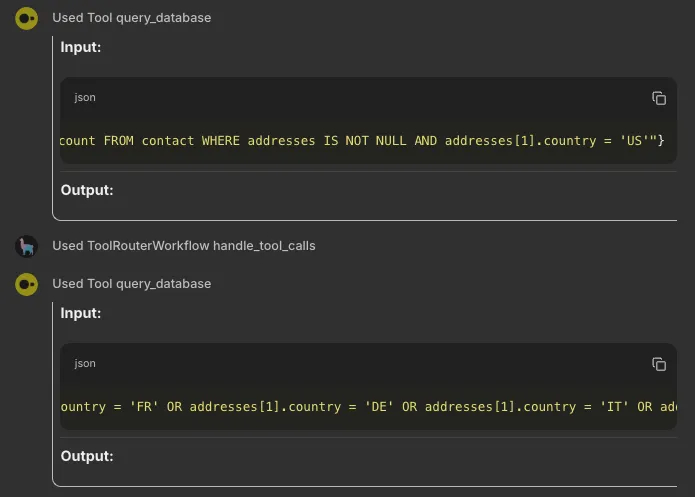695x497 pixels.
Task: Click the 'Input:' label above the 'FR' query
Action: (81, 313)
